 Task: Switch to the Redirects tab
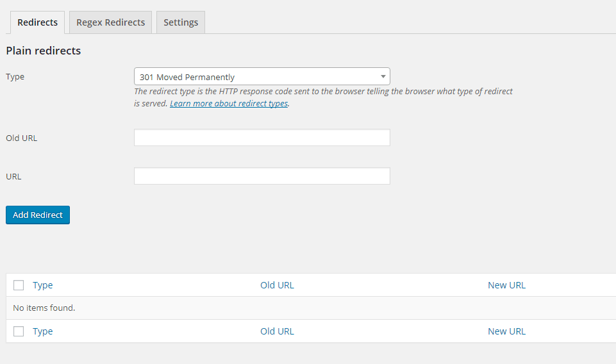(x=38, y=22)
